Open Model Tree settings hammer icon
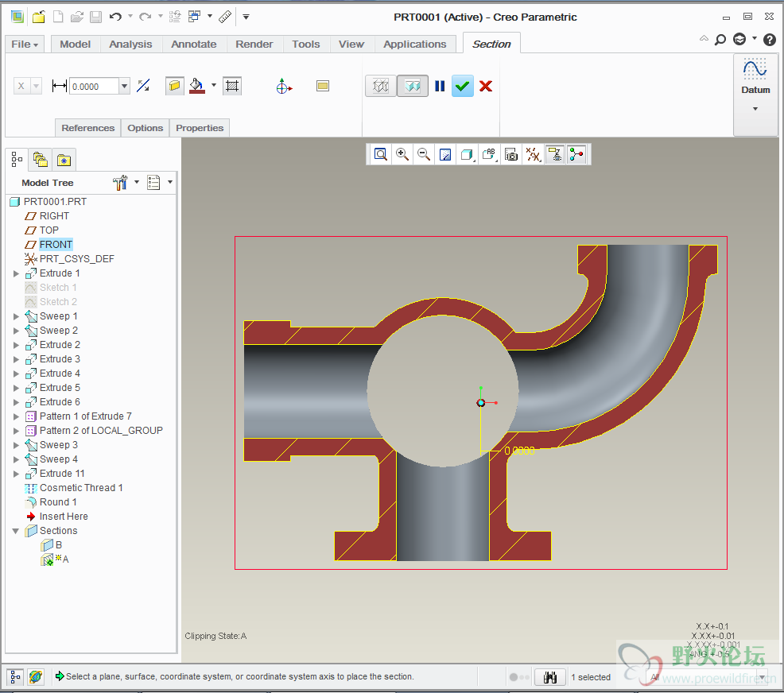784x693 pixels. coord(120,183)
